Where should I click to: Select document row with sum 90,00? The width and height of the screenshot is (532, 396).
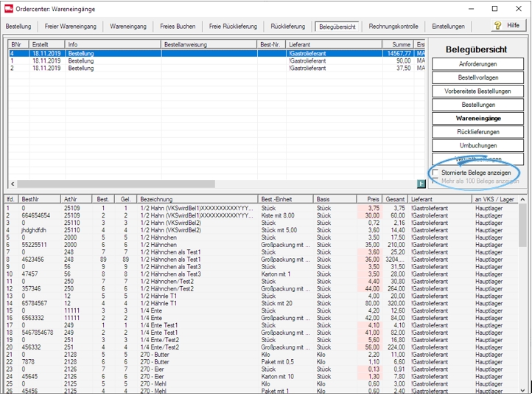(217, 60)
